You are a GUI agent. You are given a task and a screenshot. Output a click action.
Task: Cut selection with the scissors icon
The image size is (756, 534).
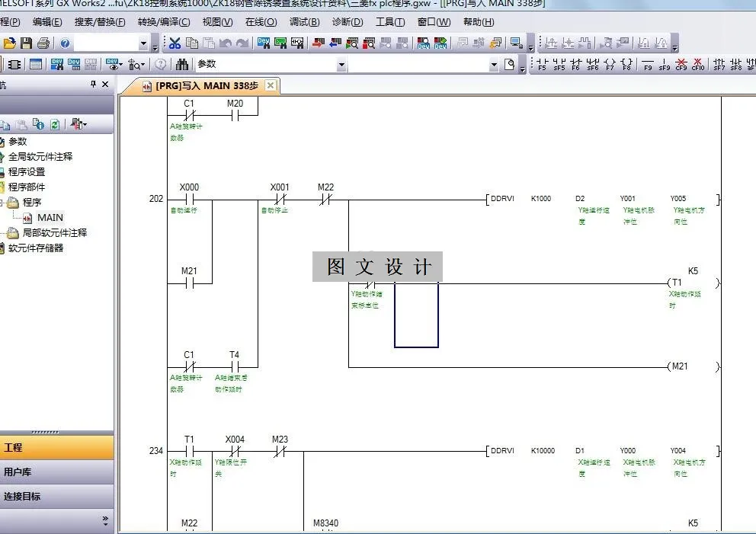click(175, 43)
